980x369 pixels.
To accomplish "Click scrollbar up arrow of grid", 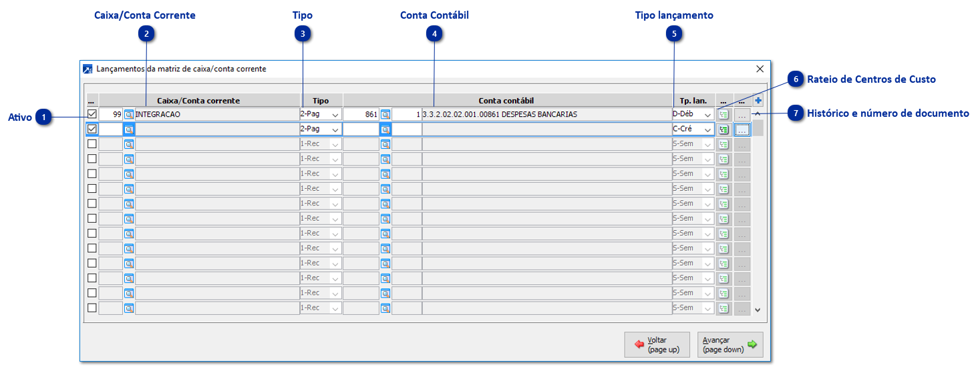I will 758,114.
